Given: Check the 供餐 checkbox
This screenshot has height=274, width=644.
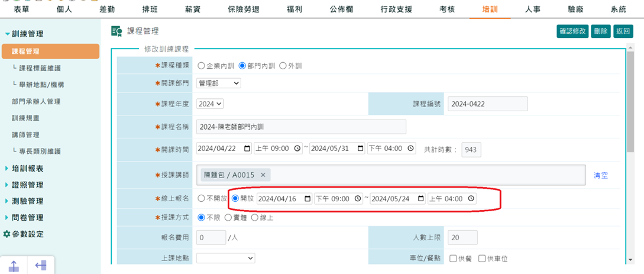Looking at the screenshot, I should point(453,259).
